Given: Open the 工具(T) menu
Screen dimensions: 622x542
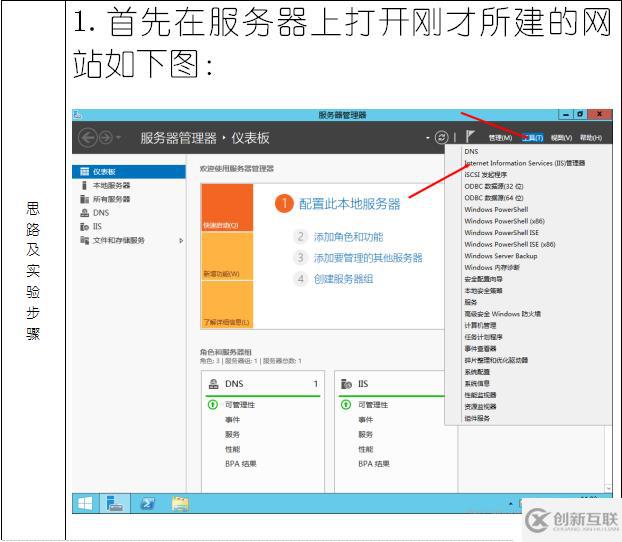Looking at the screenshot, I should pyautogui.click(x=532, y=138).
